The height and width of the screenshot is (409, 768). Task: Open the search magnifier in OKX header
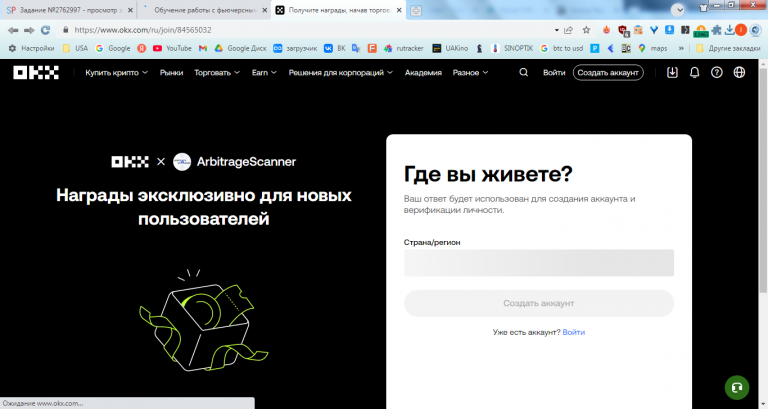click(524, 72)
